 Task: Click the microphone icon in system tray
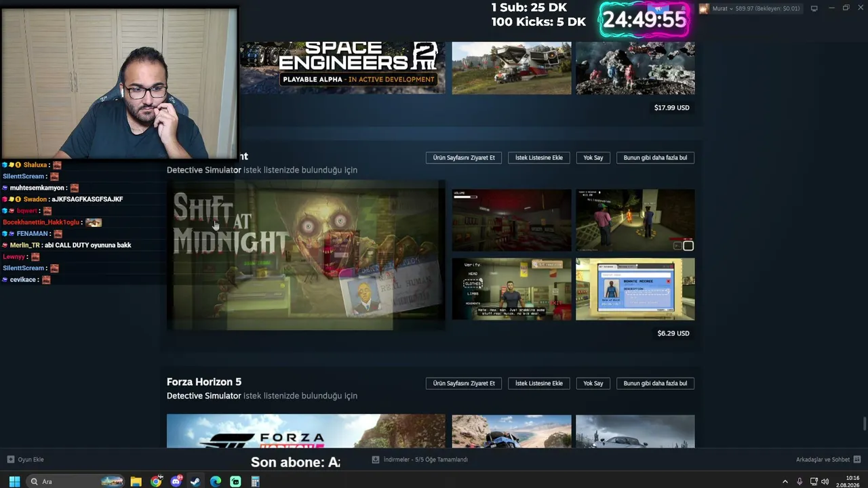point(800,481)
